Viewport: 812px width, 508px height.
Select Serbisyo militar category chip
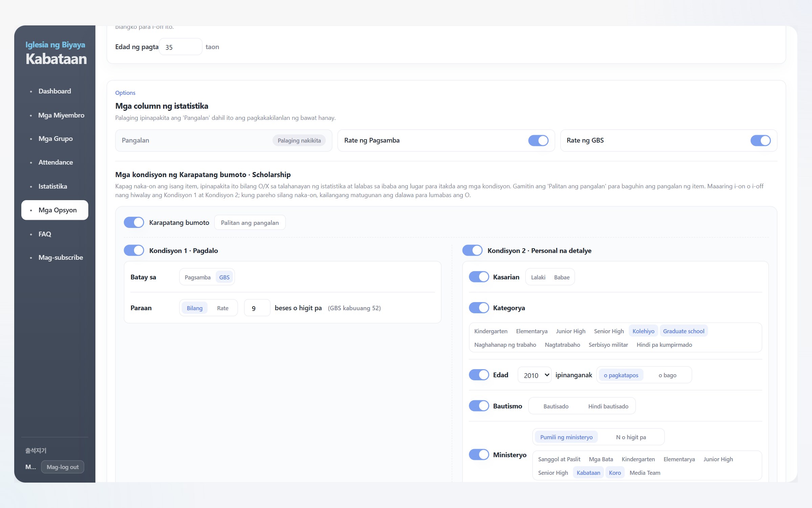click(x=608, y=345)
